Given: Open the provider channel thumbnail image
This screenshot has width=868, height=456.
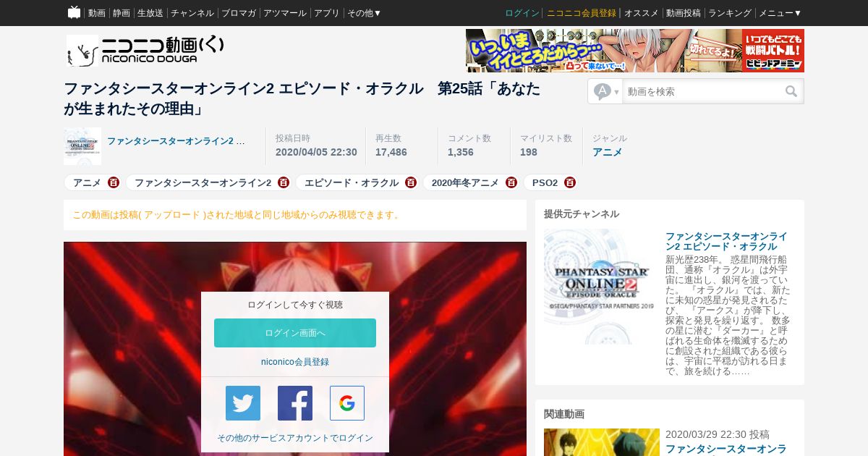Looking at the screenshot, I should click(600, 287).
